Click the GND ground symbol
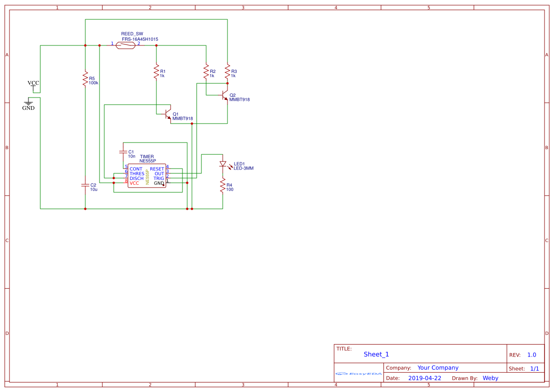This screenshot has height=392, width=554. pos(28,104)
